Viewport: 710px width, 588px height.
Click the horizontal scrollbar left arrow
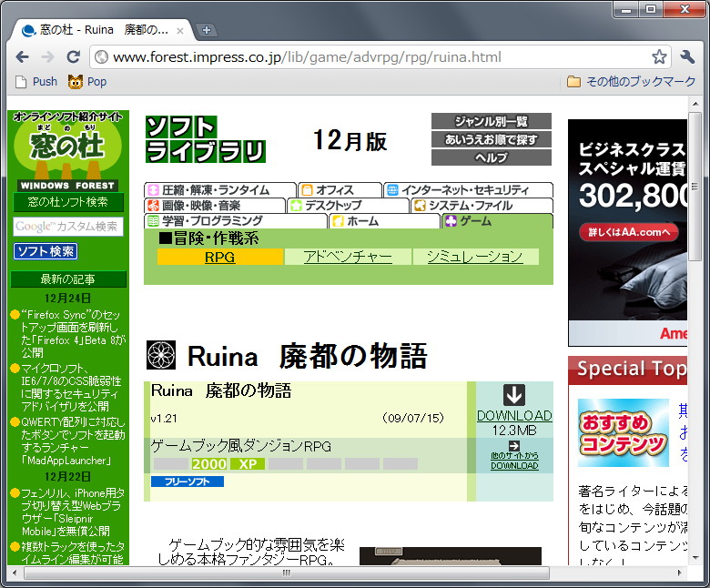(15, 573)
